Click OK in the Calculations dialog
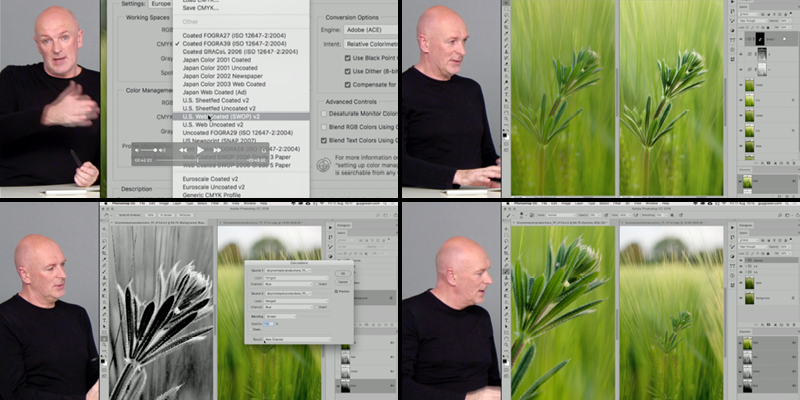 click(343, 273)
